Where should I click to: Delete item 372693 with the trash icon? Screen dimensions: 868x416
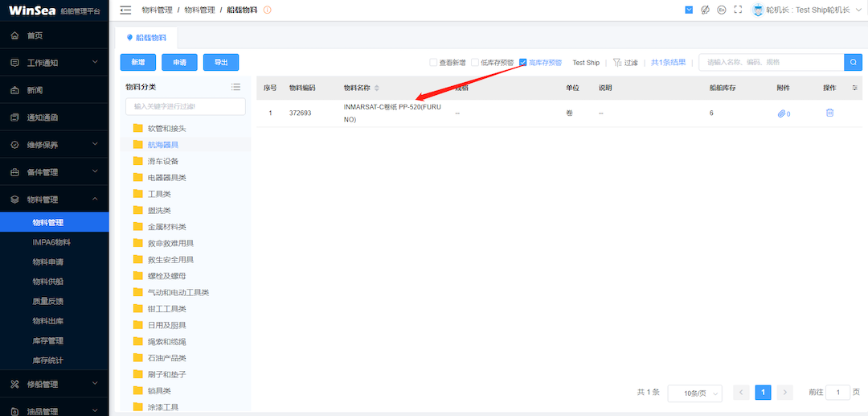[829, 113]
